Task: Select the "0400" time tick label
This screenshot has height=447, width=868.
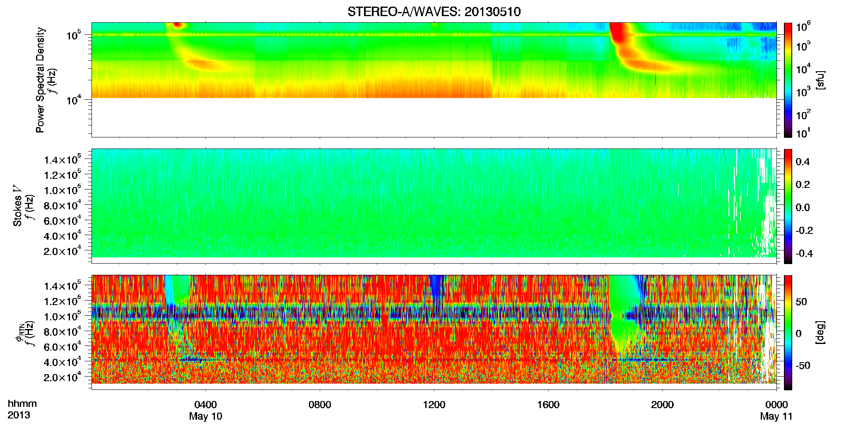Action: pyautogui.click(x=206, y=404)
